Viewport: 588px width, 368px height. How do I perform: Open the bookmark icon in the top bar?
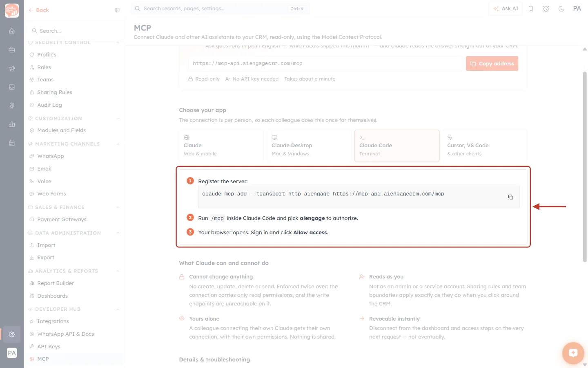[531, 9]
